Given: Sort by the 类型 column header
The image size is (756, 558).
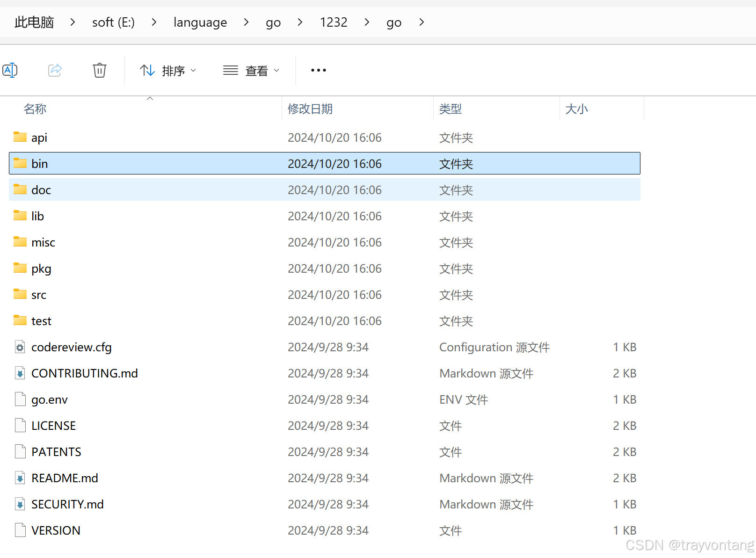Looking at the screenshot, I should pos(451,109).
